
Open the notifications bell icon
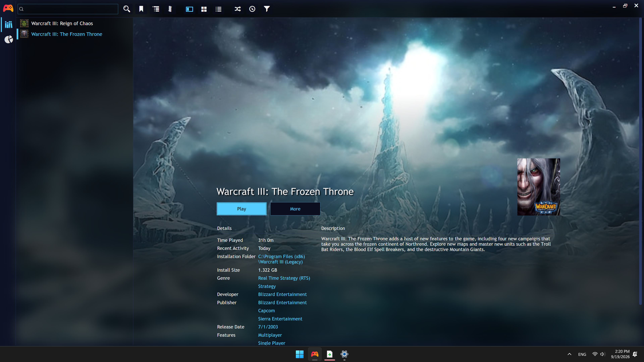635,354
